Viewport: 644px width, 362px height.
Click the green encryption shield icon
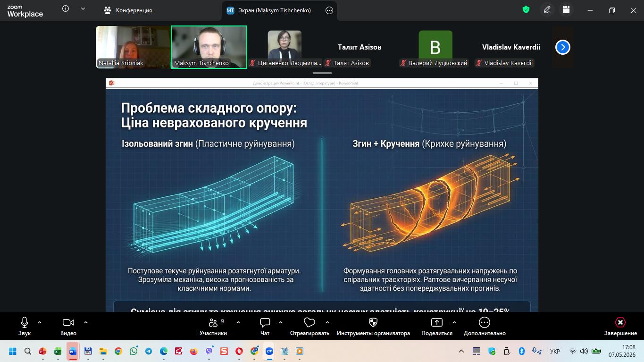pyautogui.click(x=526, y=9)
